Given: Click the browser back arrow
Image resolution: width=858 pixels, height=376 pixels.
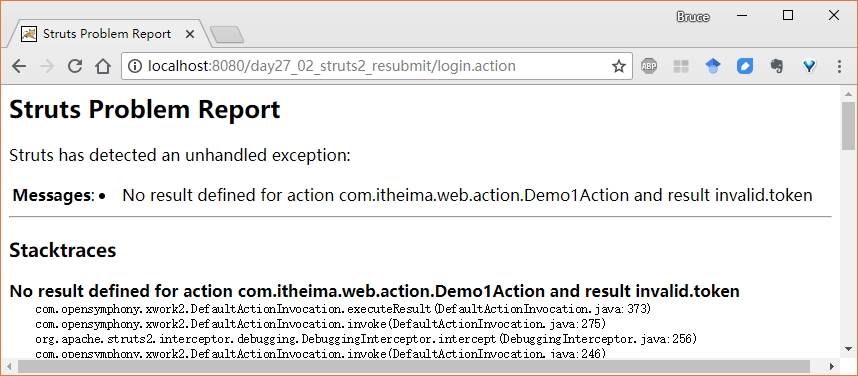Looking at the screenshot, I should click(19, 66).
